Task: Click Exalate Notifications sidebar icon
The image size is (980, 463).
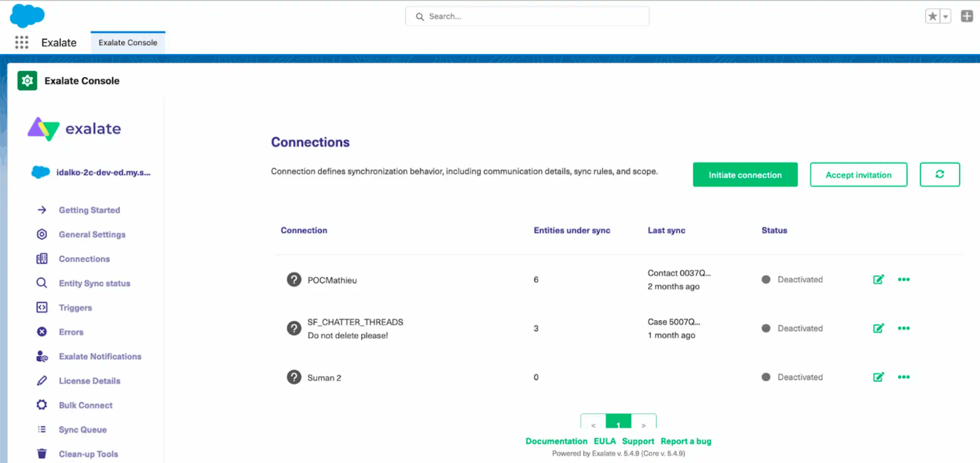Action: [x=42, y=356]
